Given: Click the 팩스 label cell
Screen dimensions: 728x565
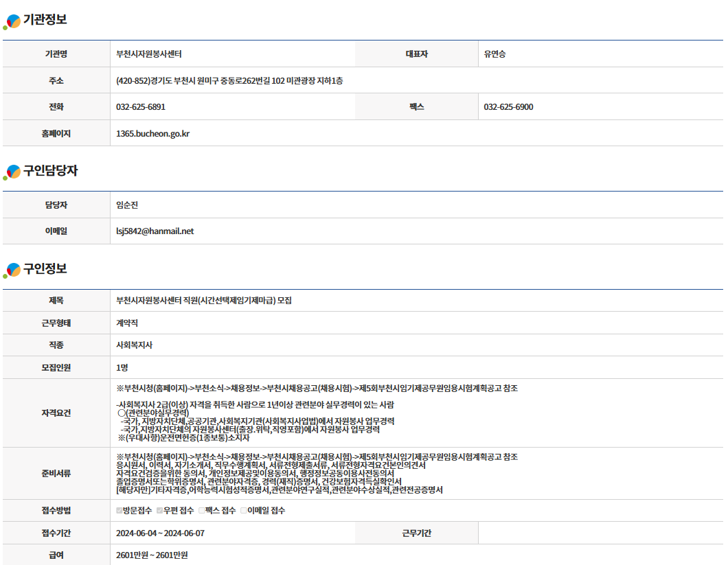Looking at the screenshot, I should click(416, 107).
